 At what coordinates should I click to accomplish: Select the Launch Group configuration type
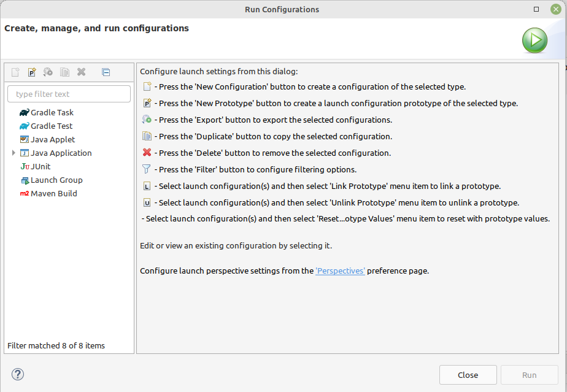(52, 180)
